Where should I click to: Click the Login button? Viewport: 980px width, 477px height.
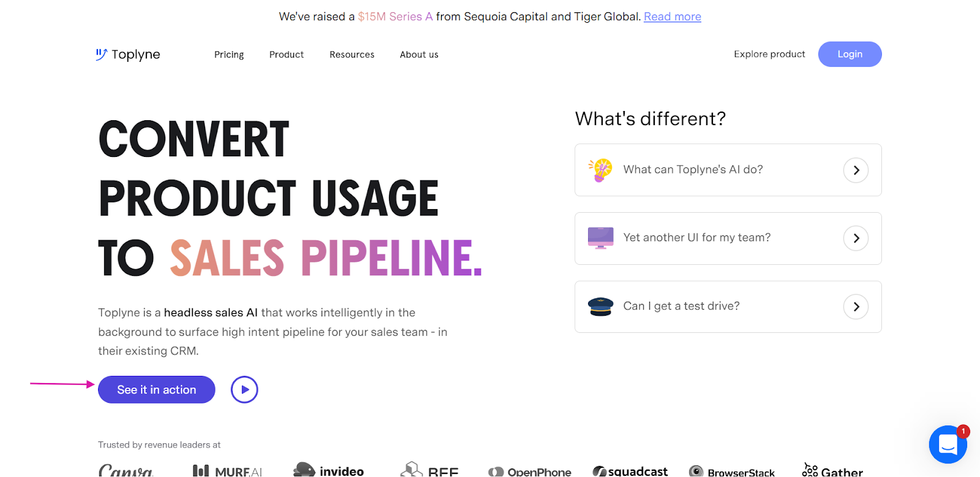[850, 54]
